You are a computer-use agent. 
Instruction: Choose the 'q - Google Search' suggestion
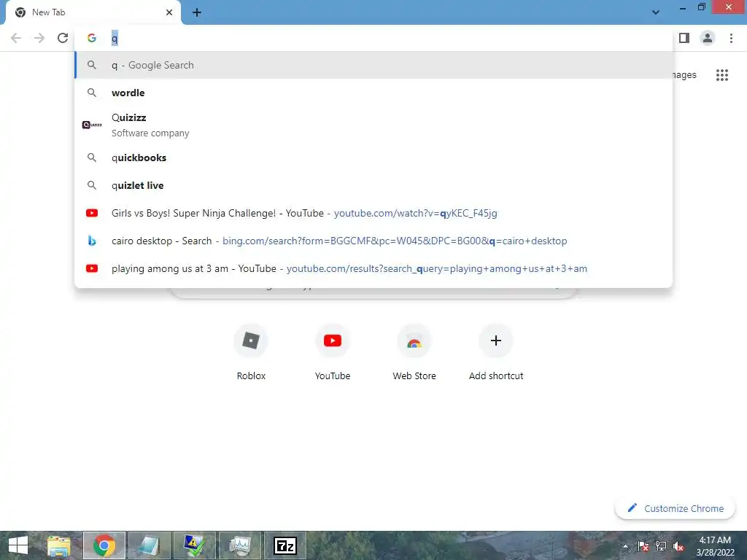tap(373, 65)
